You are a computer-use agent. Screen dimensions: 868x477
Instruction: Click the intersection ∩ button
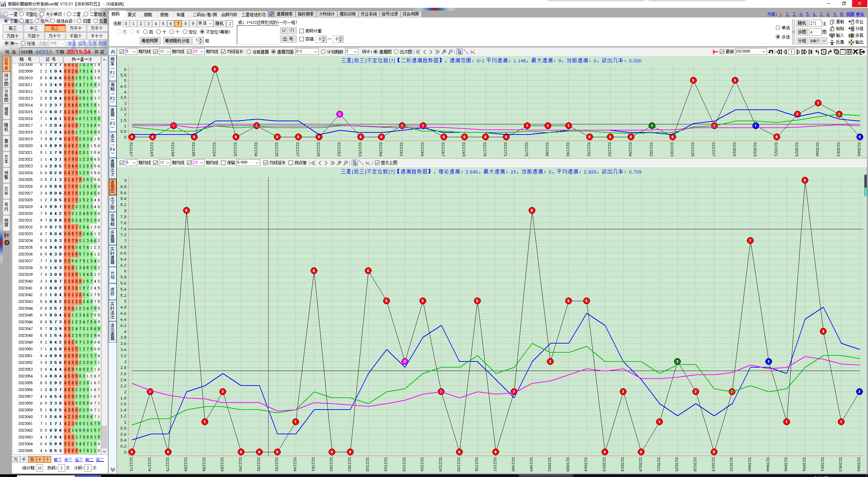(292, 30)
